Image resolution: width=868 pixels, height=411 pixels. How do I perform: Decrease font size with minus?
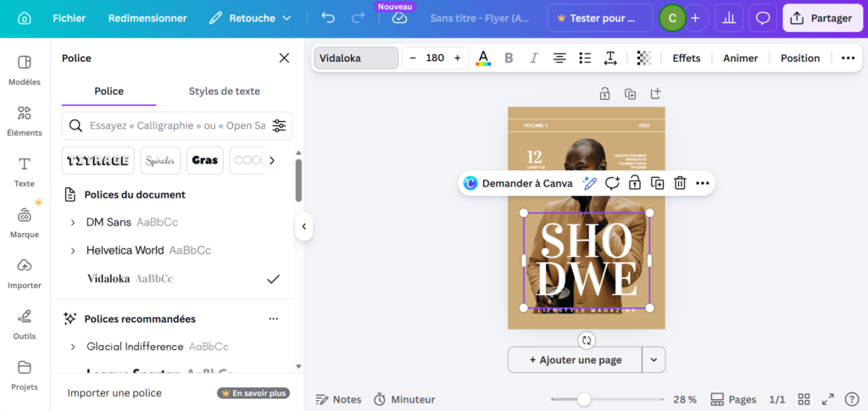pos(413,58)
